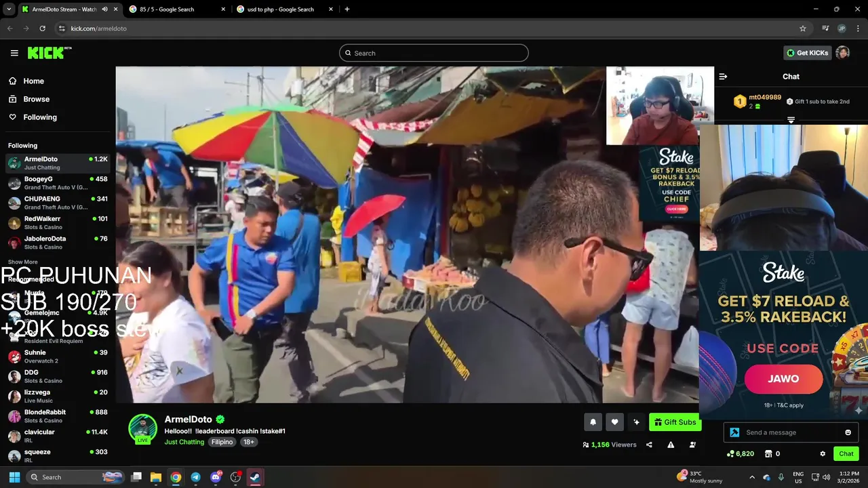Expand Show More under Following
This screenshot has width=868, height=488.
[x=23, y=262]
